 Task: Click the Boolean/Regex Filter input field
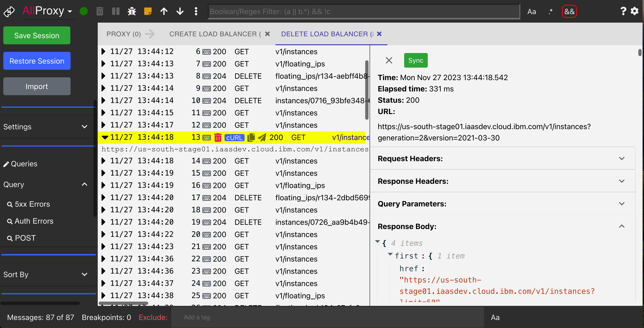click(x=364, y=12)
